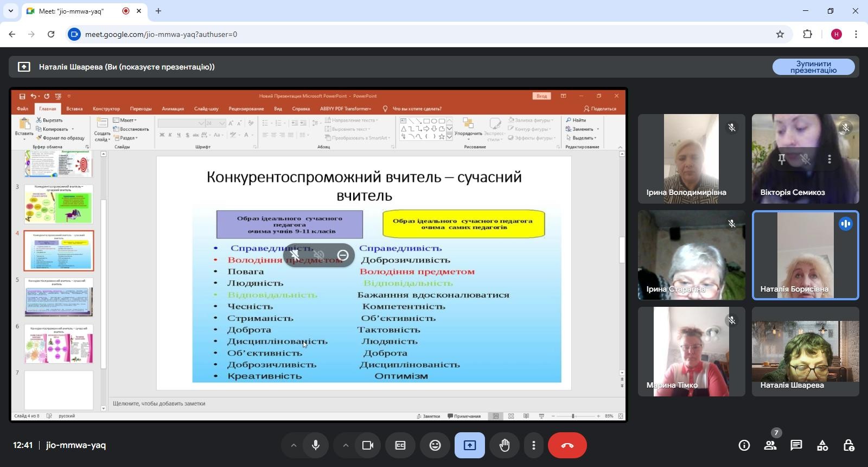Click Вырезать cut in PowerPoint ribbon
This screenshot has width=868, height=467.
49,120
